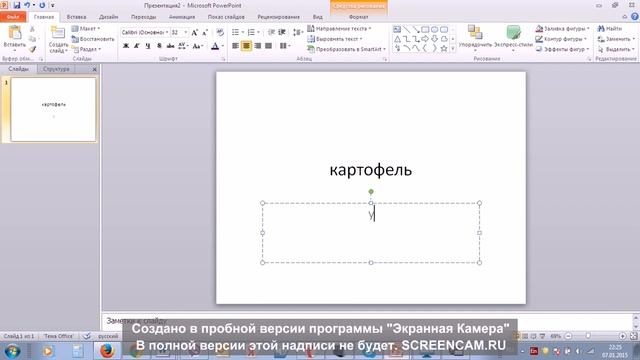Pick the oval shape in gallery
Screen dimensions: 640x360
click(434, 29)
